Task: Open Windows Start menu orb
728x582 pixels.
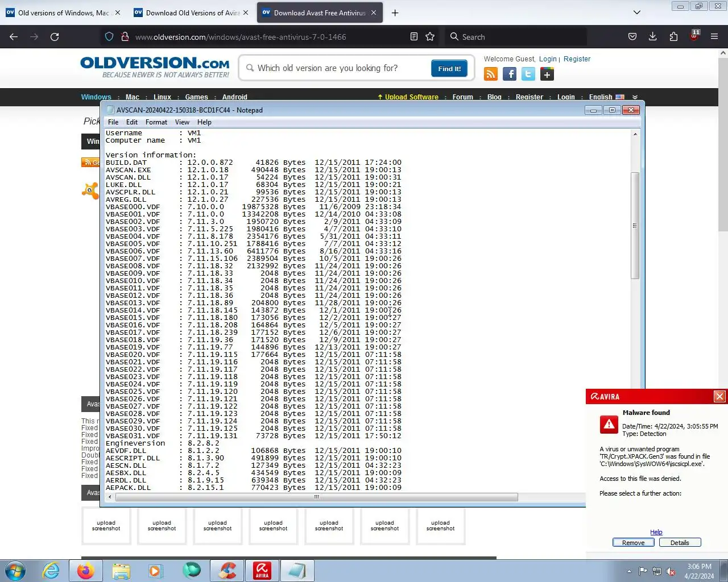Action: [15, 571]
